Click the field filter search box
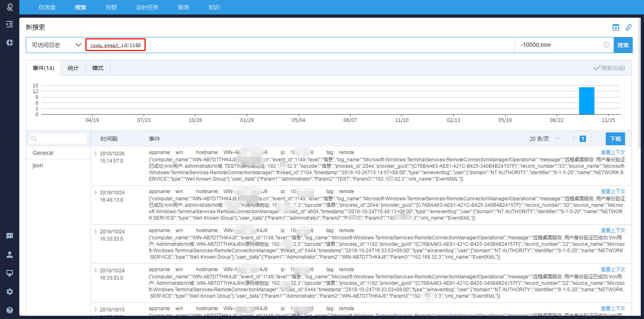The width and height of the screenshot is (644, 319). click(58, 139)
